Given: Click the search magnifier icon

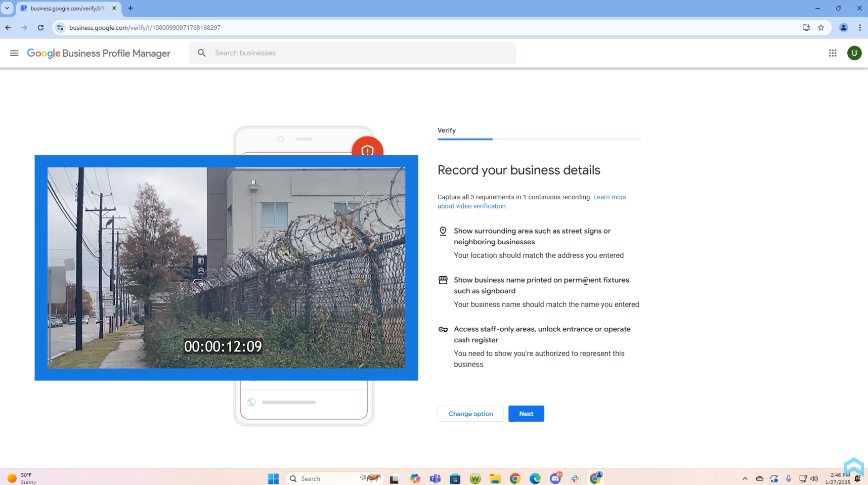Looking at the screenshot, I should coord(202,53).
